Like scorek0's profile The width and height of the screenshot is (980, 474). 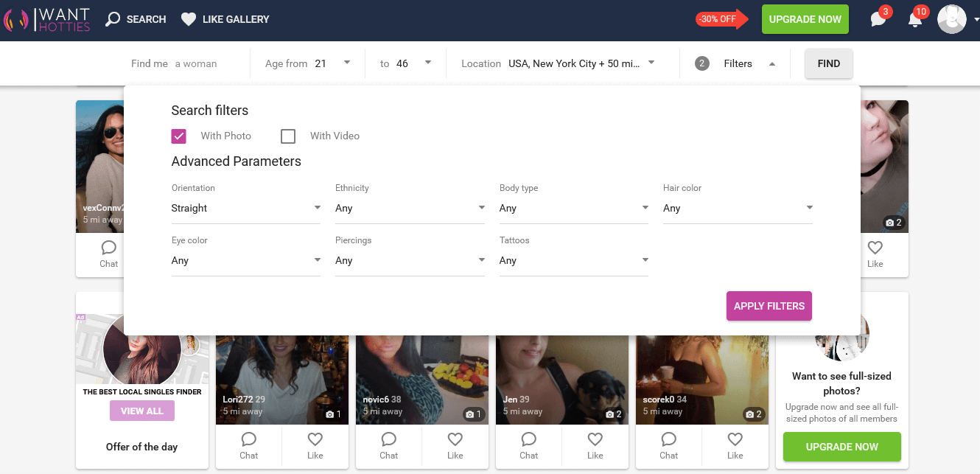click(735, 446)
